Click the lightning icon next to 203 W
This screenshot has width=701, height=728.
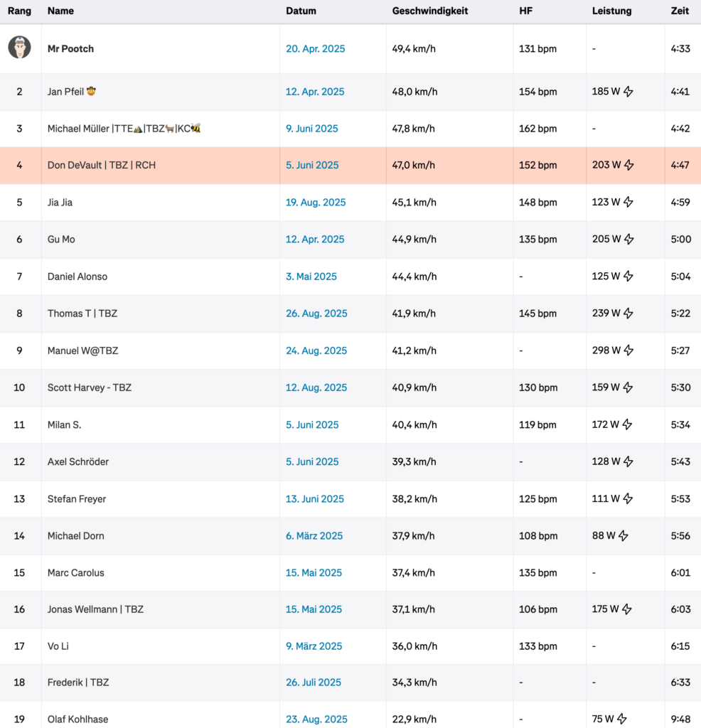point(628,165)
